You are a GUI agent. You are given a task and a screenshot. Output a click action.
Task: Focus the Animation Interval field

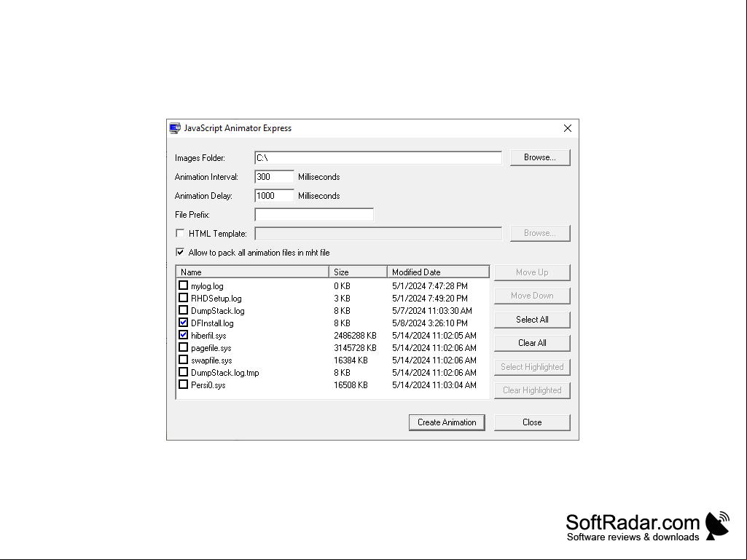pyautogui.click(x=275, y=177)
